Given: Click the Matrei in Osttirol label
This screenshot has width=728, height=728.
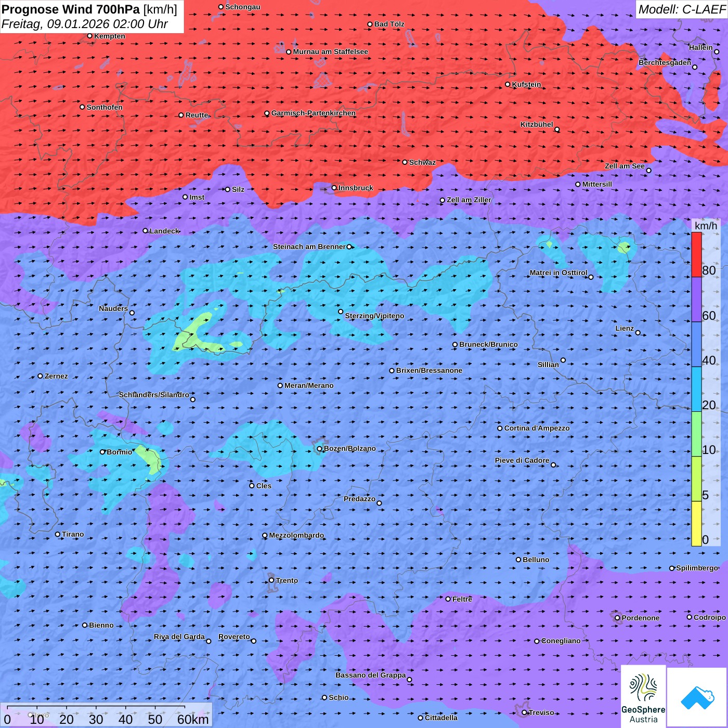Looking at the screenshot, I should click(x=558, y=272).
